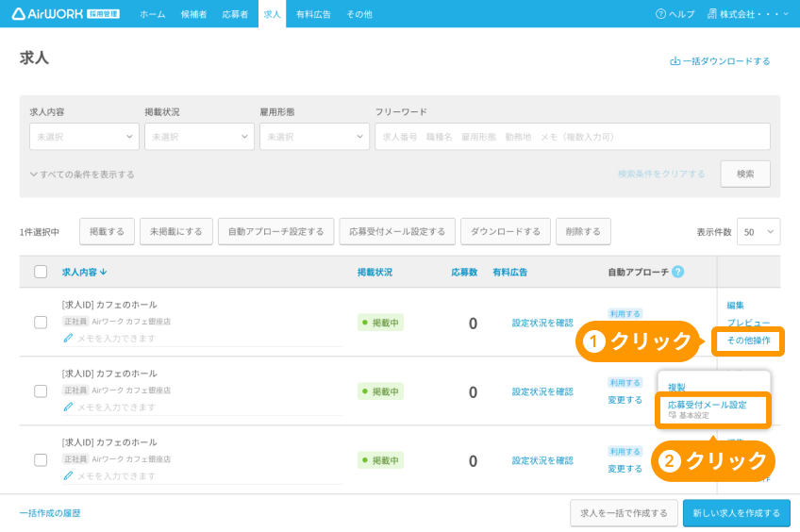Check the second job row checkbox
This screenshot has height=532, width=800.
coord(41,391)
